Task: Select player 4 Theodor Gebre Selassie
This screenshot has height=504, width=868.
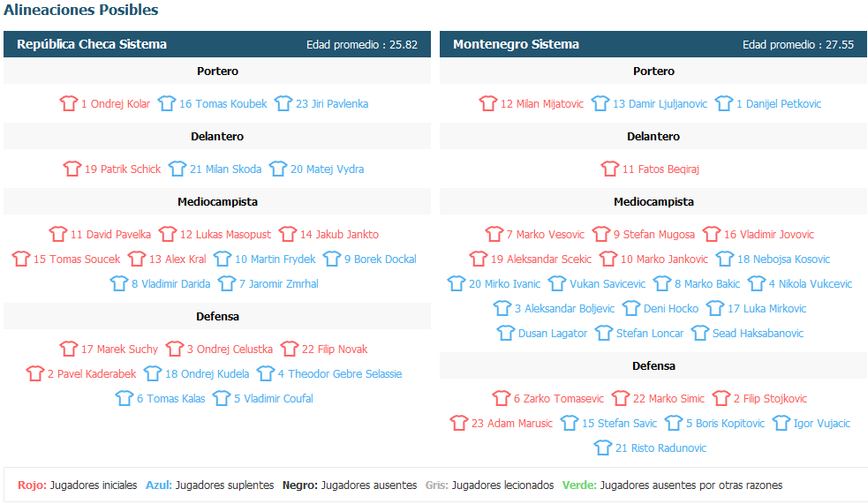Action: tap(340, 373)
